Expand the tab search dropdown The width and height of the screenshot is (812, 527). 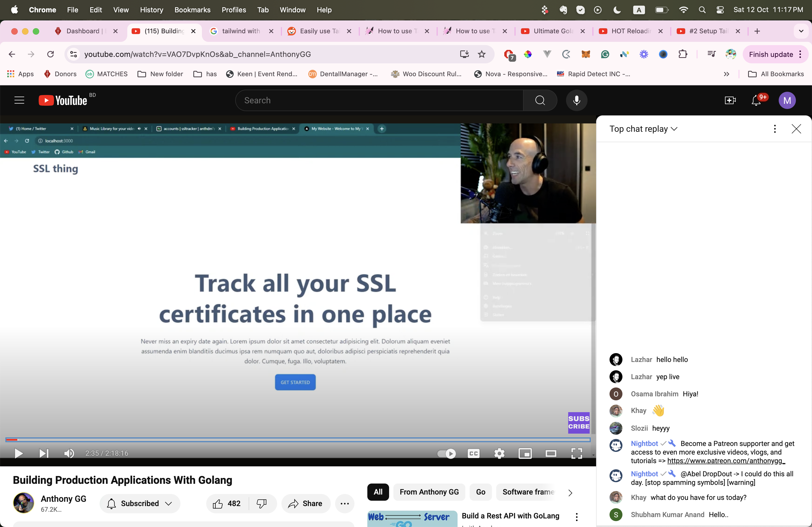(x=801, y=31)
